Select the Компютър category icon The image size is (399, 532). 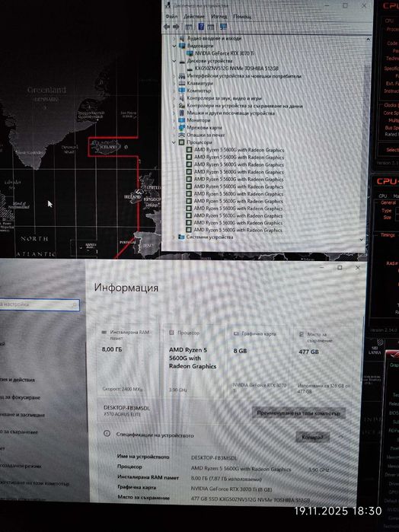coord(182,91)
